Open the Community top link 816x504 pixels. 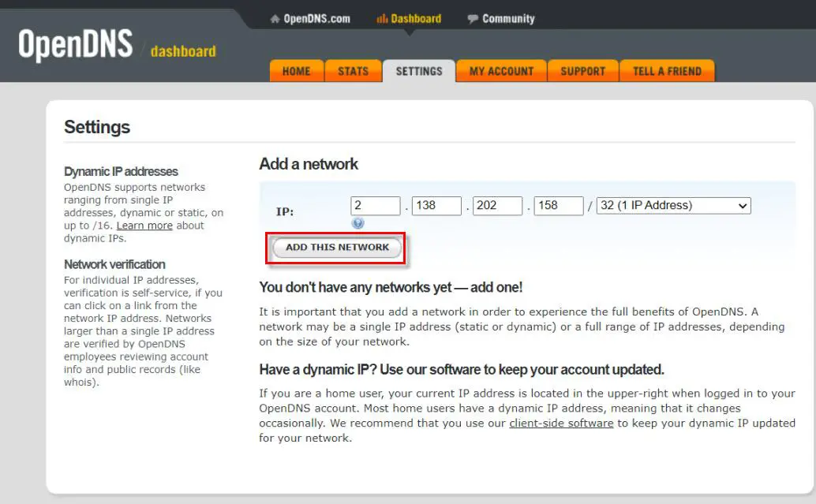pyautogui.click(x=508, y=19)
